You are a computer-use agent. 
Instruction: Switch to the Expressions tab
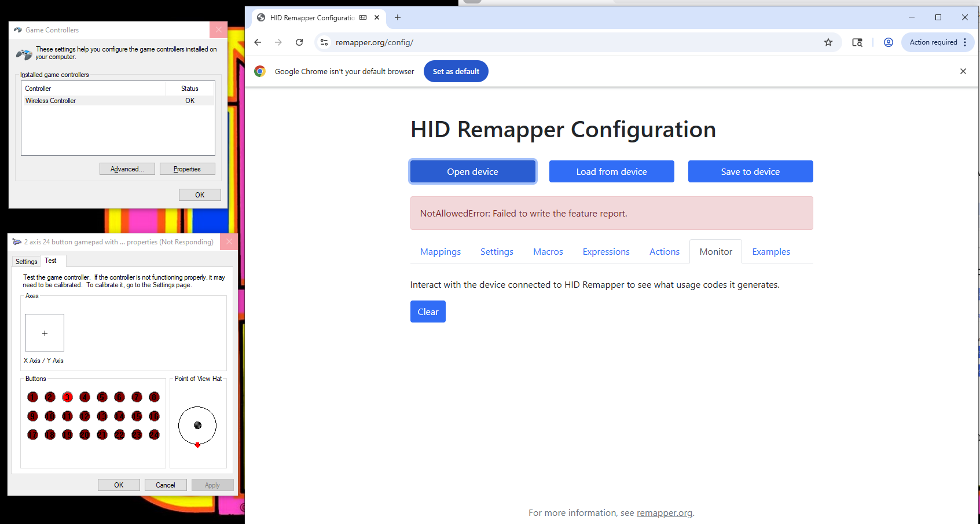pyautogui.click(x=605, y=252)
